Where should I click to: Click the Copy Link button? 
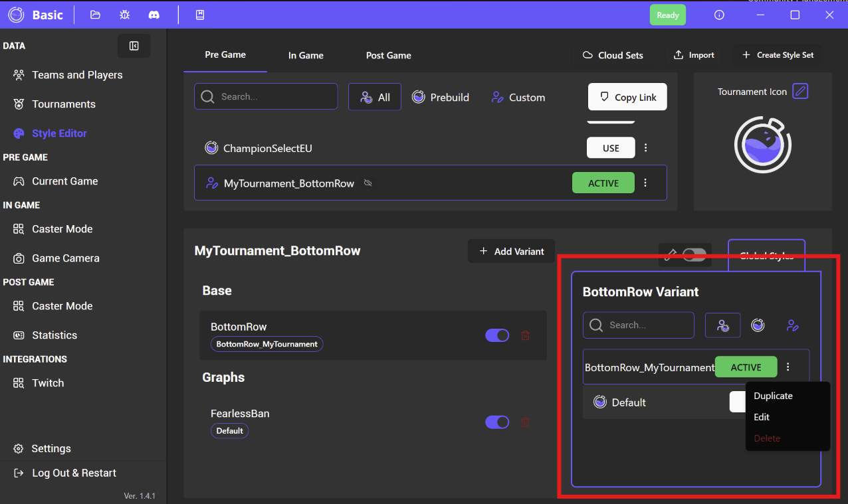[627, 97]
